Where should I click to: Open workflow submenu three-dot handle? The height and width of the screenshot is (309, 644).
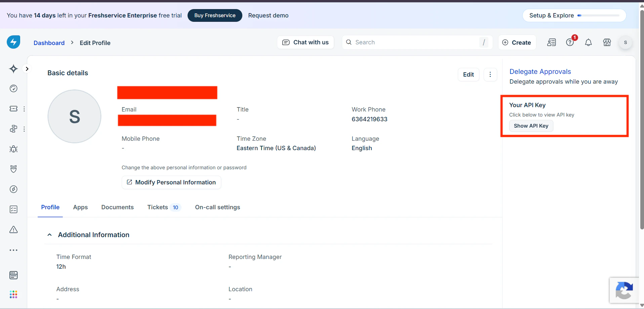(24, 129)
